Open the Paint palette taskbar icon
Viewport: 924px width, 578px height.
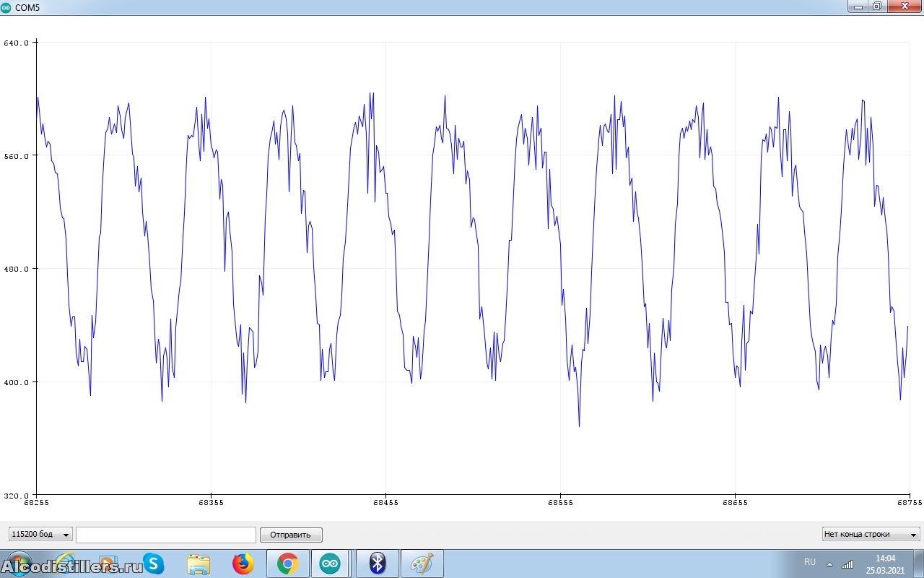pyautogui.click(x=422, y=564)
